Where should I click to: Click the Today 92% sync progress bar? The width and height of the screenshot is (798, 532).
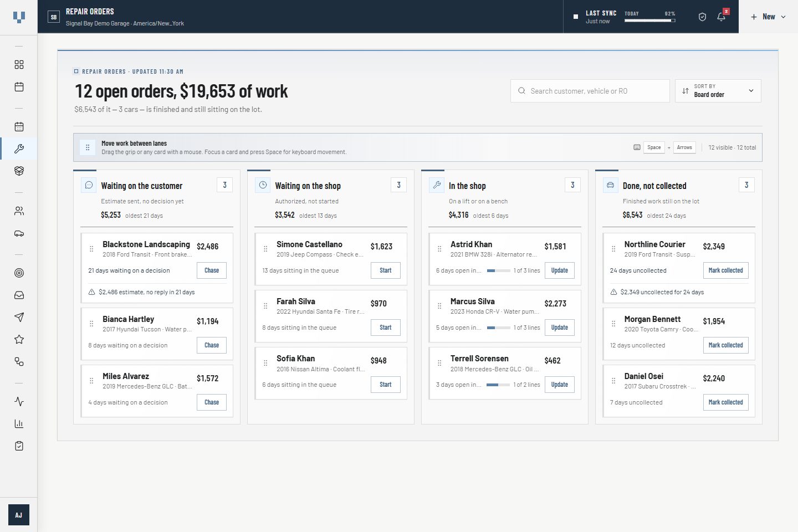[x=649, y=21]
